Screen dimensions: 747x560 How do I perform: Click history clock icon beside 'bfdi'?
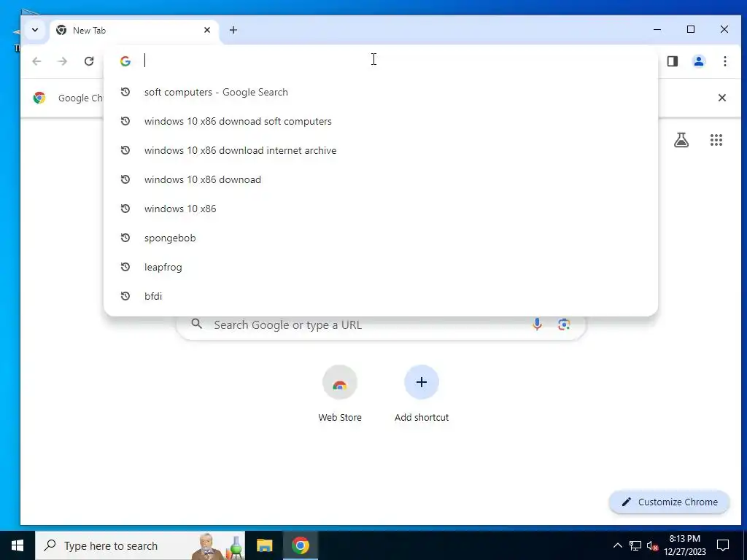pyautogui.click(x=125, y=296)
